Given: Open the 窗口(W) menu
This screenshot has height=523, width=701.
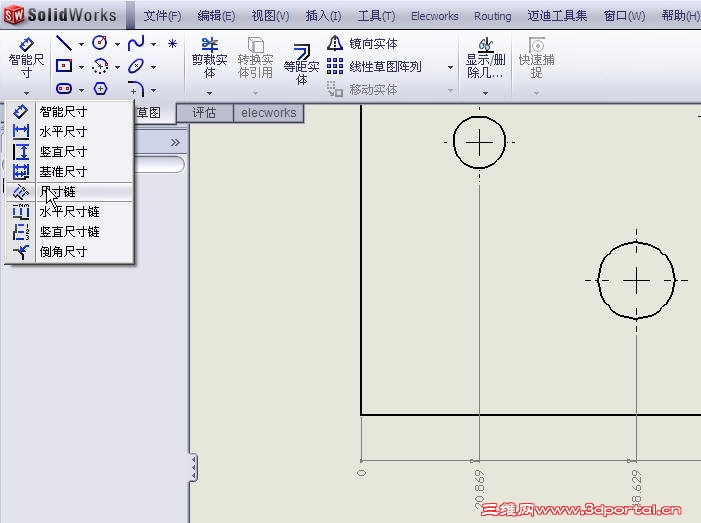Looking at the screenshot, I should [625, 16].
